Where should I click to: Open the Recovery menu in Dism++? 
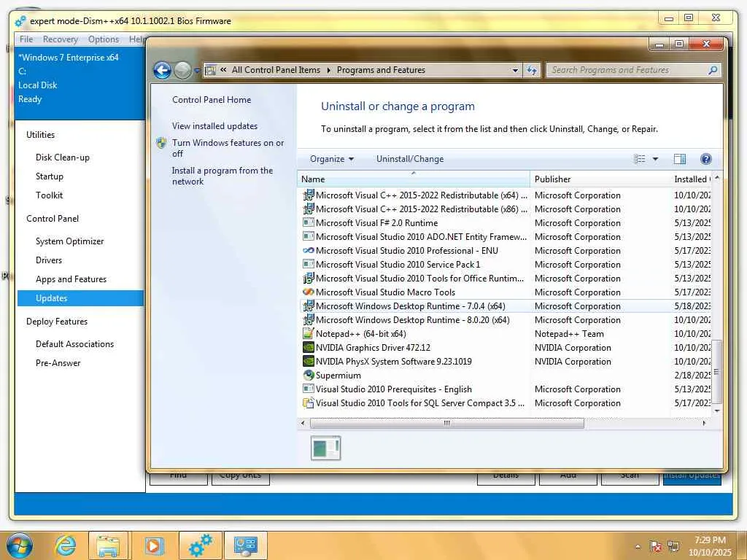(x=60, y=39)
